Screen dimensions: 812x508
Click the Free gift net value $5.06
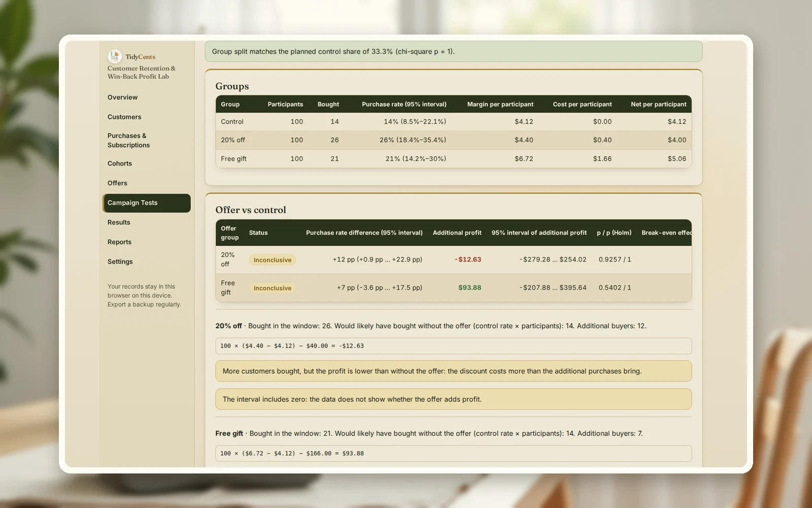pos(676,158)
